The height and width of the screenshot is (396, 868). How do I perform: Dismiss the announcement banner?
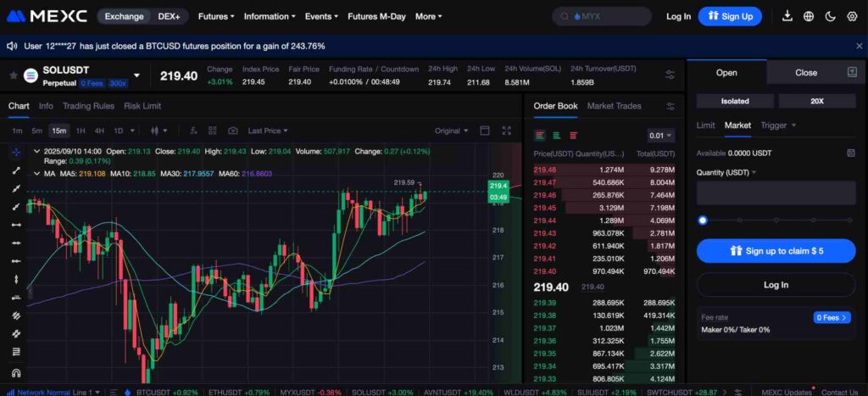pos(859,46)
